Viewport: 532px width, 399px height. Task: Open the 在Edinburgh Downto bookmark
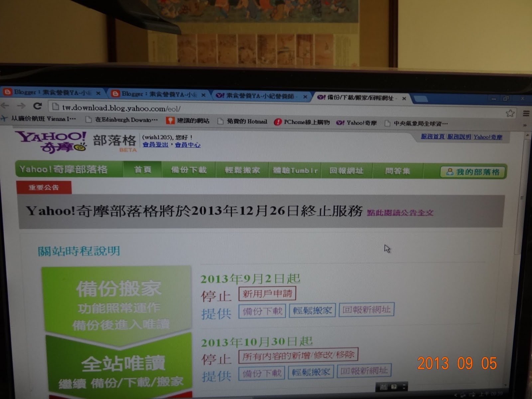[x=122, y=120]
